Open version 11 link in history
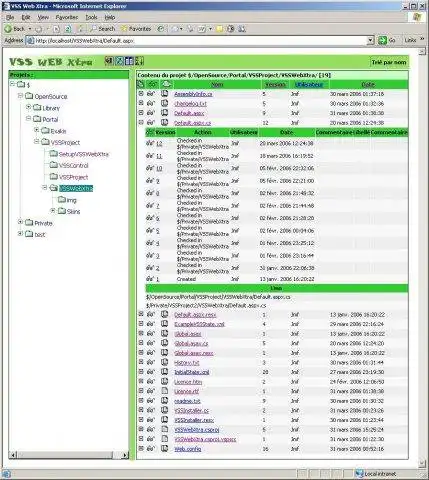 tap(159, 156)
